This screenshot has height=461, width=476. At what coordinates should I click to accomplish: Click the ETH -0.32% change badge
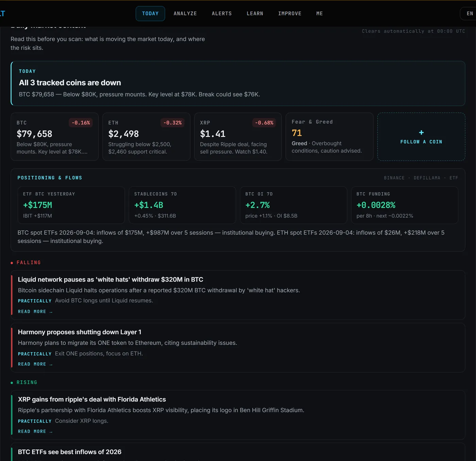[x=172, y=123]
